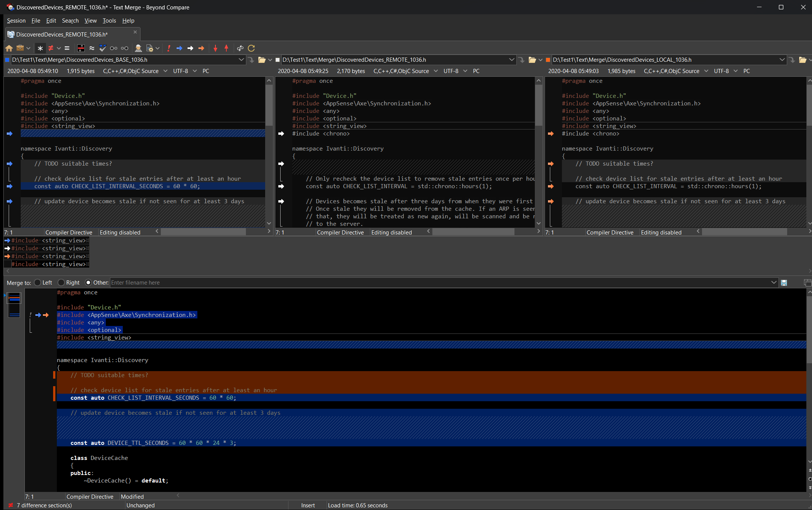
Task: Open the REMOTE file path dropdown
Action: (511, 60)
